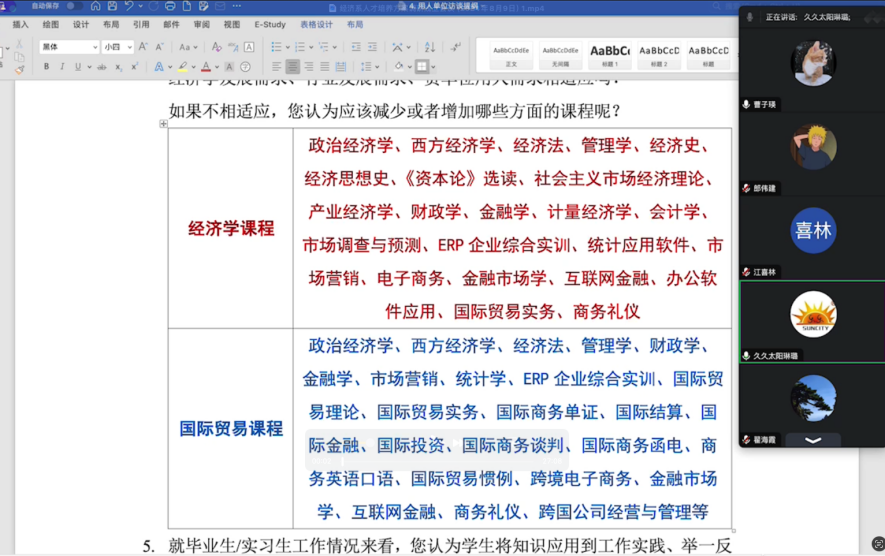Toggle 曹子瑛's microphone icon
Viewport: 885px width, 556px height.
[746, 104]
